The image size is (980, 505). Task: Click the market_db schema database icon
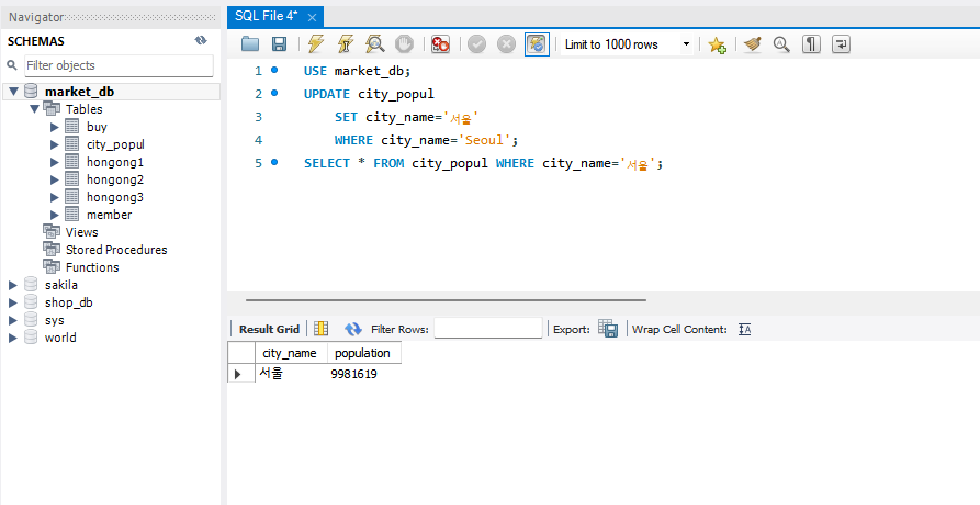pos(31,91)
